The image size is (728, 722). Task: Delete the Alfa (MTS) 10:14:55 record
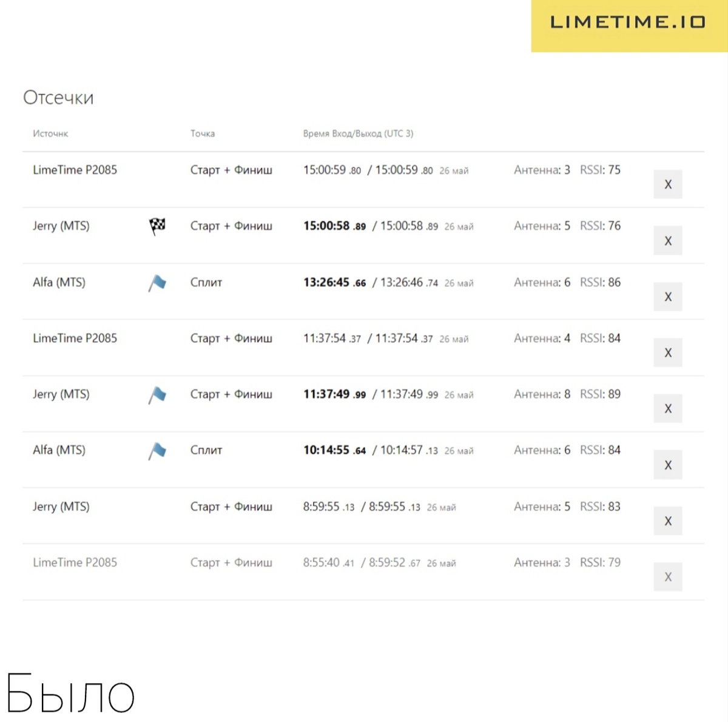(667, 465)
